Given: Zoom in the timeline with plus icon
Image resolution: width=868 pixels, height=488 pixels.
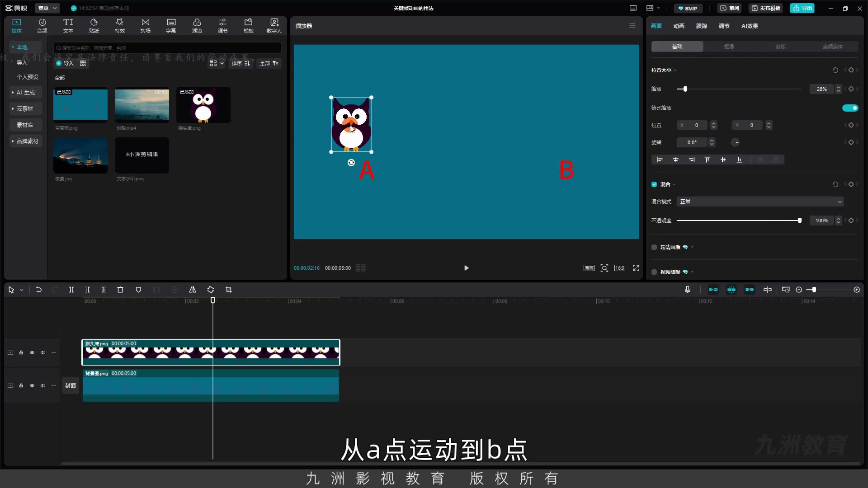Looking at the screenshot, I should (857, 290).
